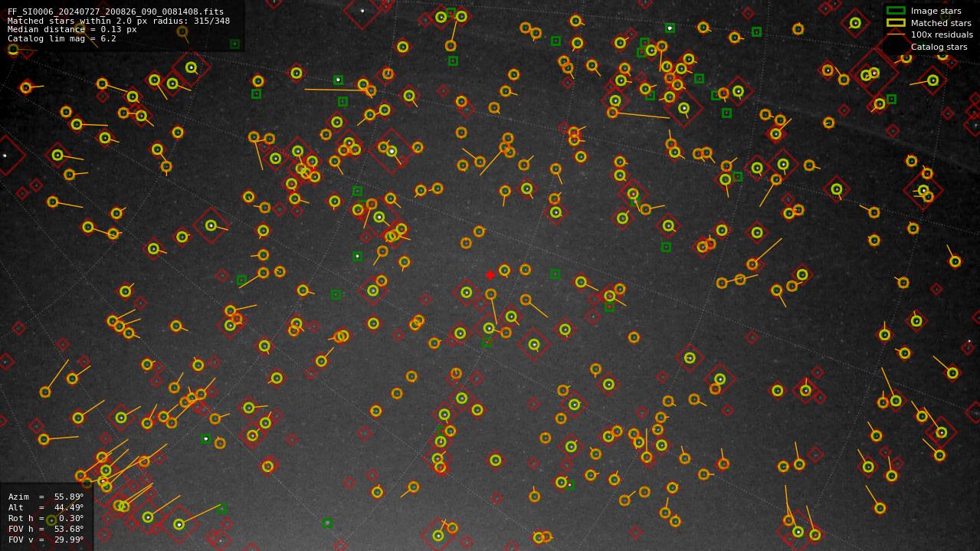The image size is (980, 551).
Task: Click the 'Catalog stars' legend label
Action: tap(939, 47)
